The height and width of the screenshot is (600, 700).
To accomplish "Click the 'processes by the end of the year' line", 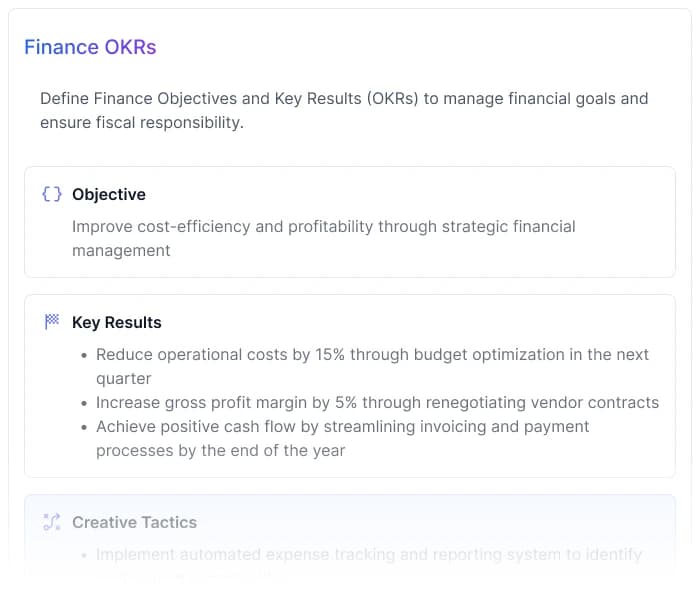I will pyautogui.click(x=220, y=451).
